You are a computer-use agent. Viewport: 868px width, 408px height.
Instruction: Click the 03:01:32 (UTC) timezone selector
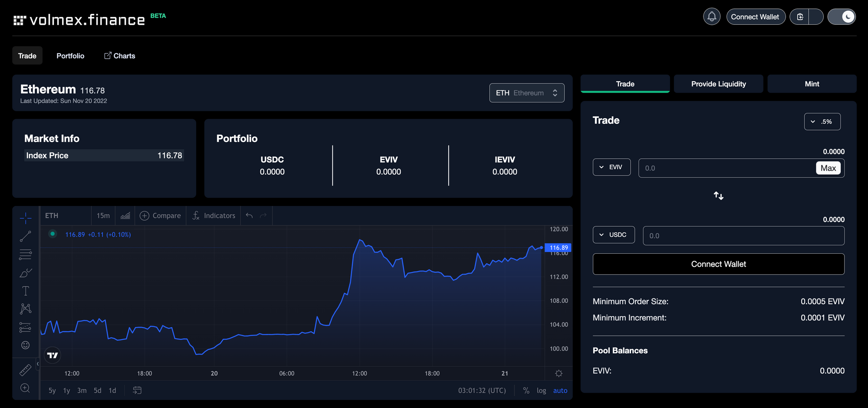pyautogui.click(x=482, y=391)
